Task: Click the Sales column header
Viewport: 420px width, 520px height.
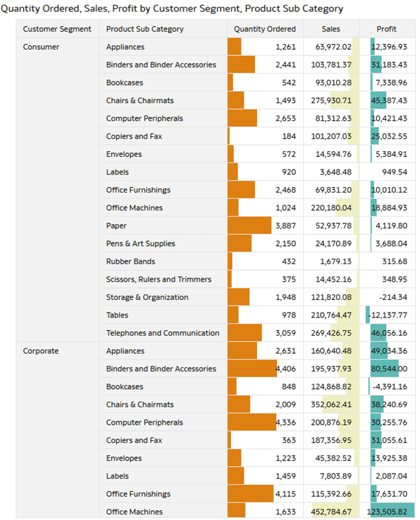Action: coord(331,29)
